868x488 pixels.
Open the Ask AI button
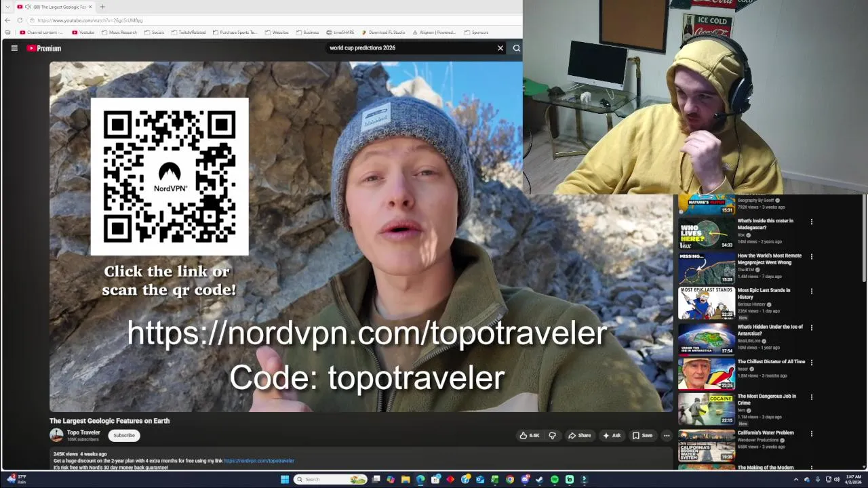pos(612,435)
